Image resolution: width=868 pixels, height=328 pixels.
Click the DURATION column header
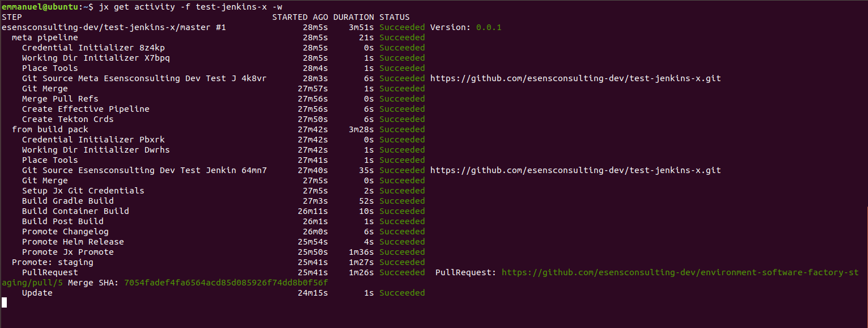(x=354, y=17)
